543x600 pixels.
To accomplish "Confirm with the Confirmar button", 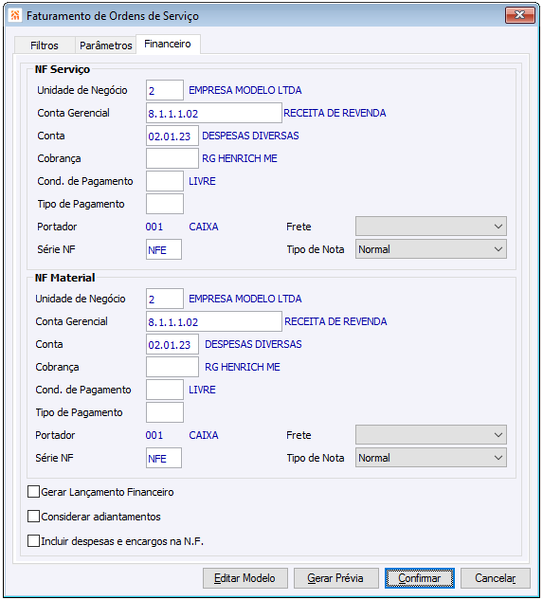I will click(x=419, y=578).
